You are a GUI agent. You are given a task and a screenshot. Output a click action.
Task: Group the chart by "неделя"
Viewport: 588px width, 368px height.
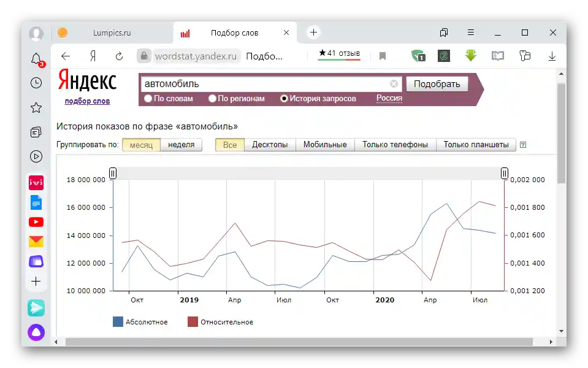pos(181,145)
